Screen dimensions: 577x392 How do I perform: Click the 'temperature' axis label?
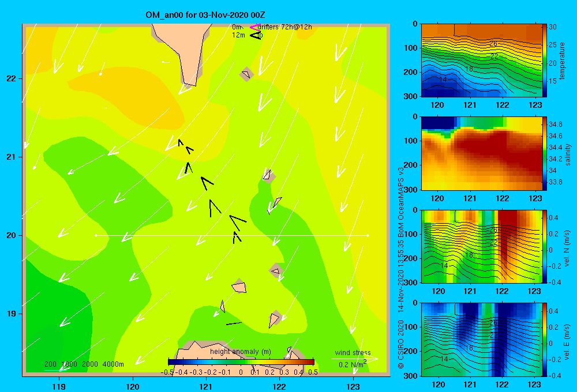[561, 61]
